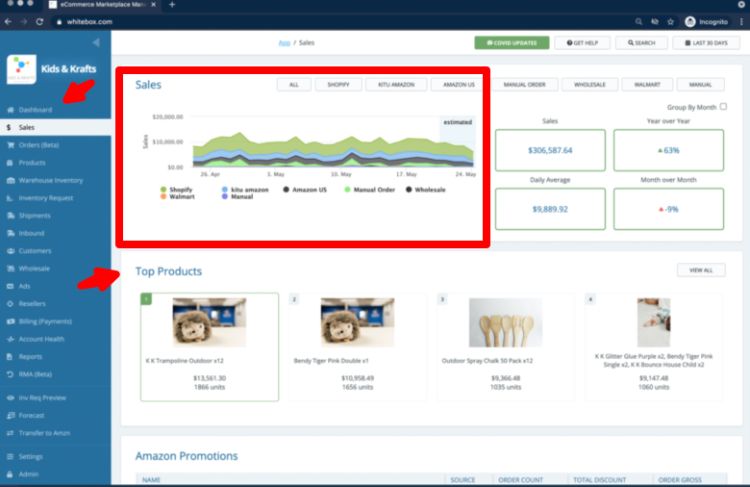Click the Inv Req Preview eye icon
The width and height of the screenshot is (750, 487).
coord(10,398)
